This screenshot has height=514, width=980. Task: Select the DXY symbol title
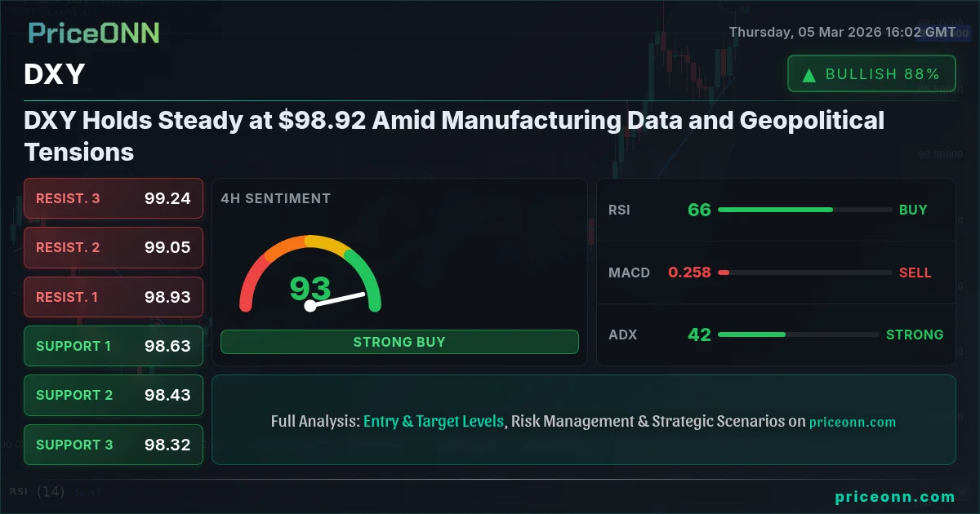(55, 75)
